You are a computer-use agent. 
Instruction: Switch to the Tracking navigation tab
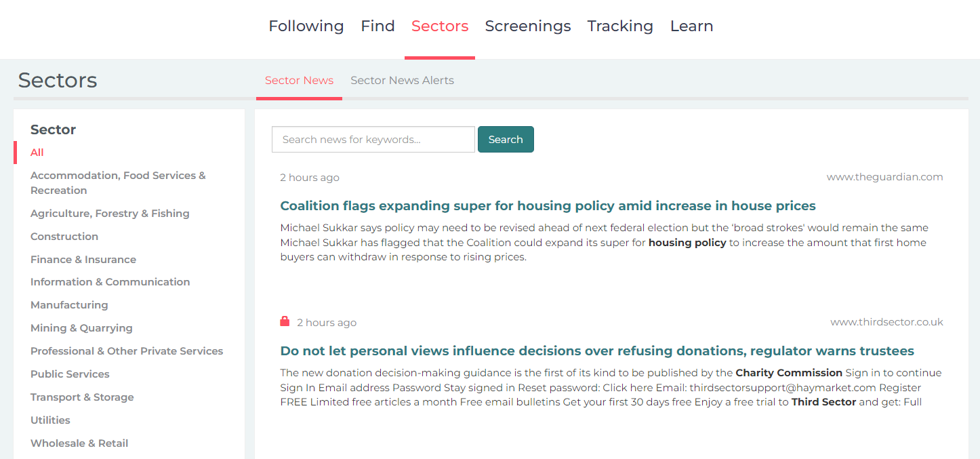point(620,26)
